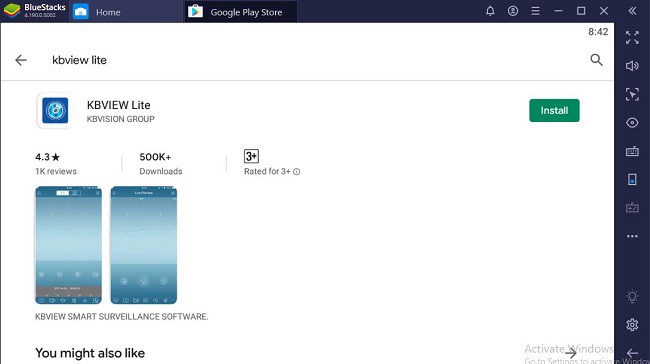Open second KBVIEW screenshot thumbnail
Screen dimensions: 650x364
(143, 245)
